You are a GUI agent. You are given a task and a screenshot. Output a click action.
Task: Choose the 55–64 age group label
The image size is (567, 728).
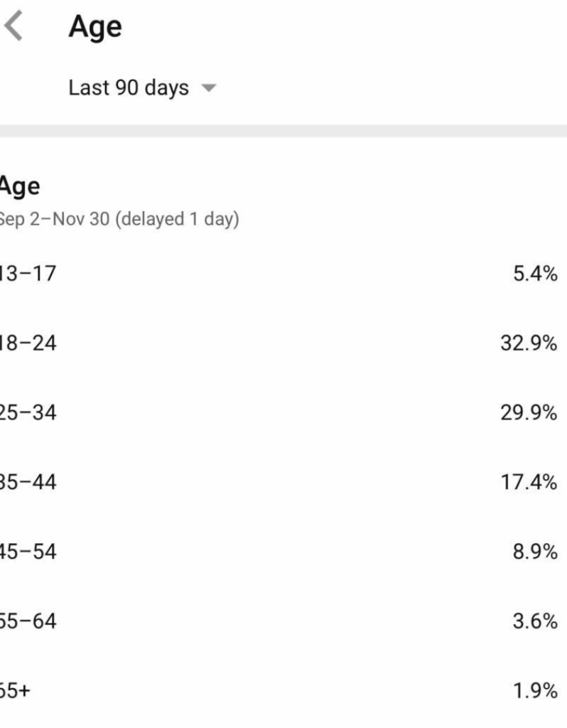[28, 621]
